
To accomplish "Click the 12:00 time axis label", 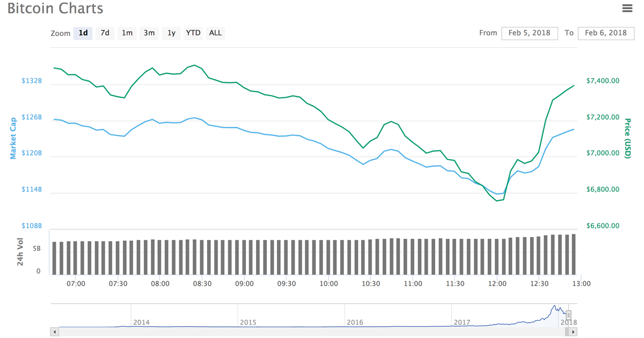I will coord(497,284).
